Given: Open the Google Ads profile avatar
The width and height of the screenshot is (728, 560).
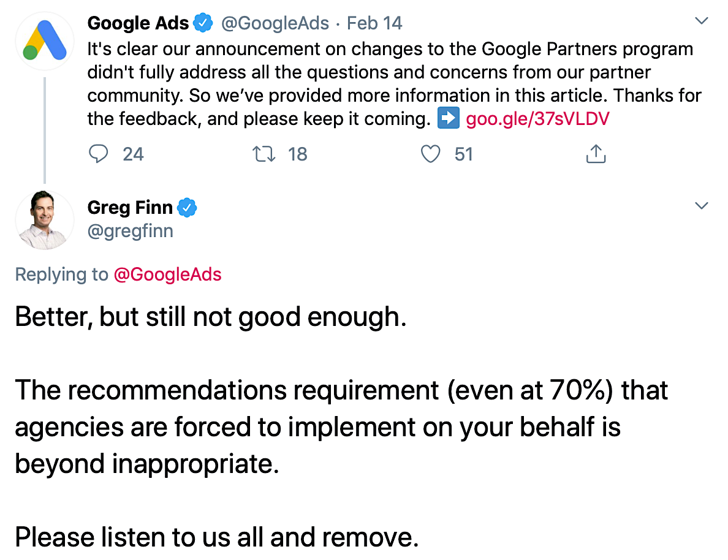Looking at the screenshot, I should pyautogui.click(x=45, y=41).
